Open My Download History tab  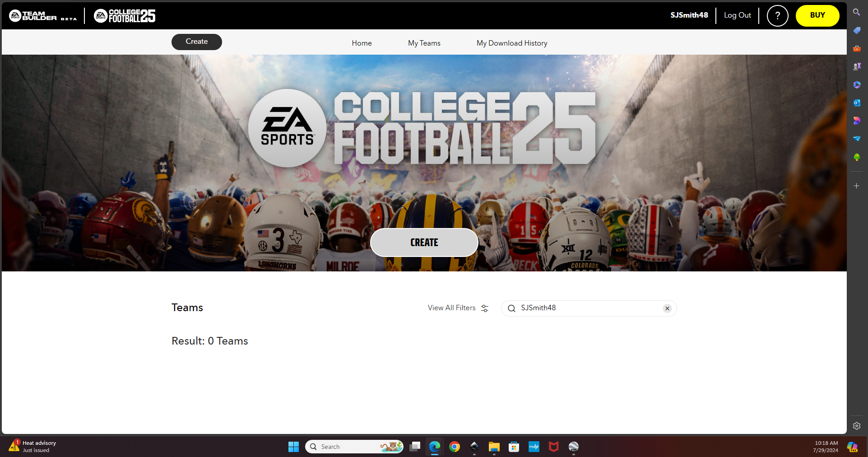tap(512, 43)
